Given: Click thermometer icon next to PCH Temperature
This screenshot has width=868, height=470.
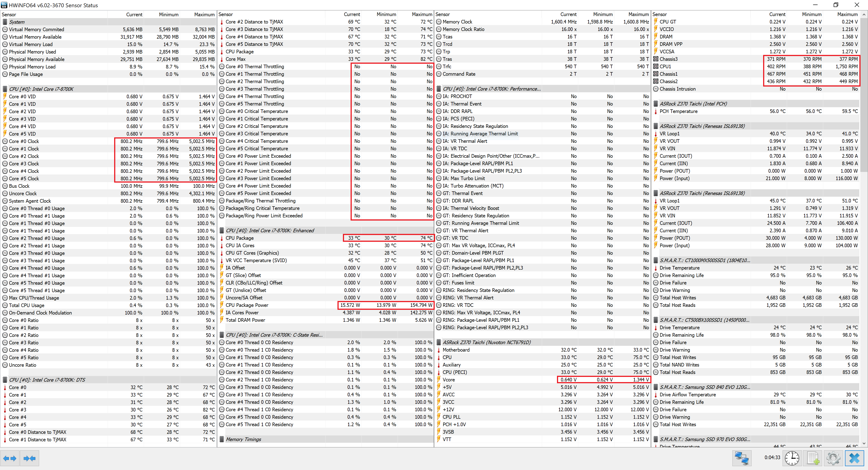Looking at the screenshot, I should pos(656,112).
